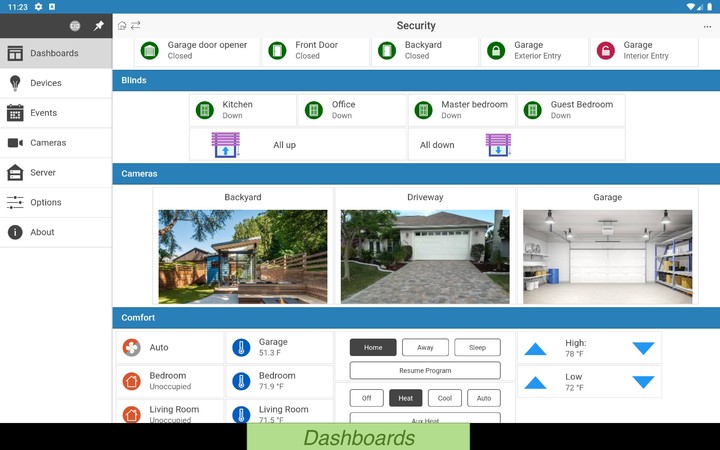Select the Sleep mode button
The height and width of the screenshot is (450, 720).
(477, 348)
